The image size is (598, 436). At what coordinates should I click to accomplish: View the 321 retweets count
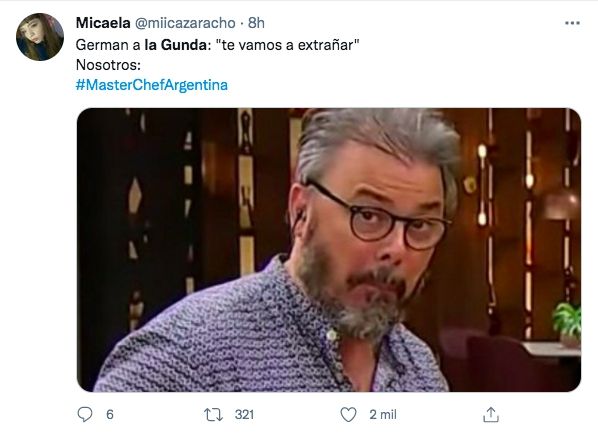tap(244, 415)
